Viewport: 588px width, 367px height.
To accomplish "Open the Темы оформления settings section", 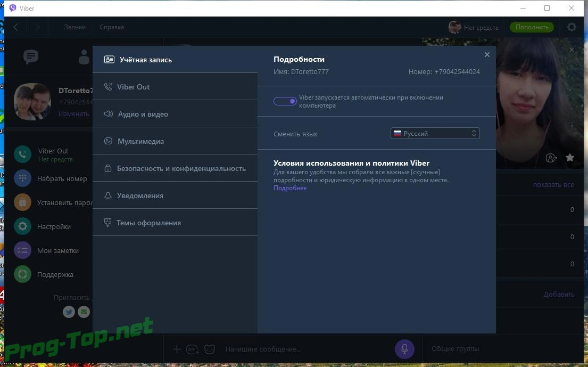I will [x=175, y=223].
